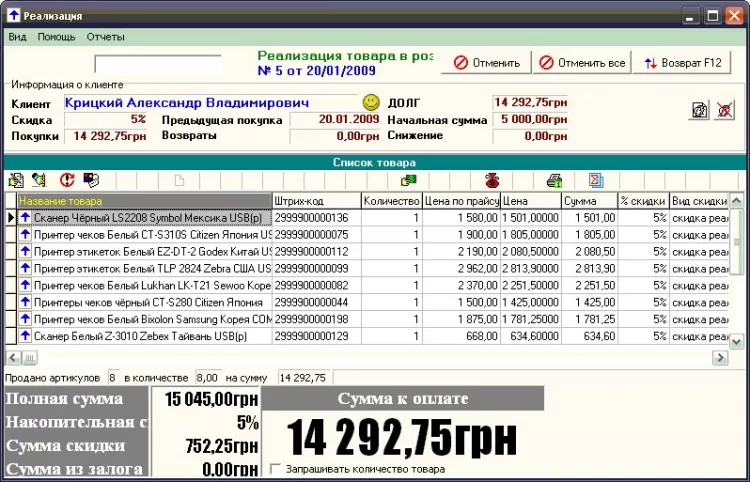Viewport: 750px width, 482px height.
Task: Click the horizontal scrollbar thumb
Action: [29, 357]
